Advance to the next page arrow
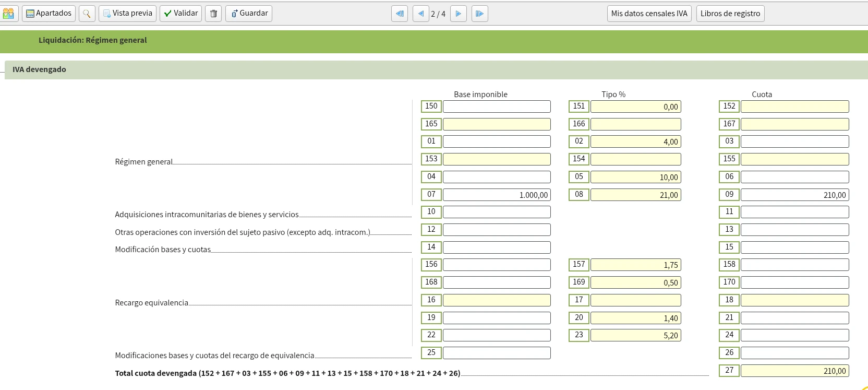Screen dimensions: 868x390 458,14
